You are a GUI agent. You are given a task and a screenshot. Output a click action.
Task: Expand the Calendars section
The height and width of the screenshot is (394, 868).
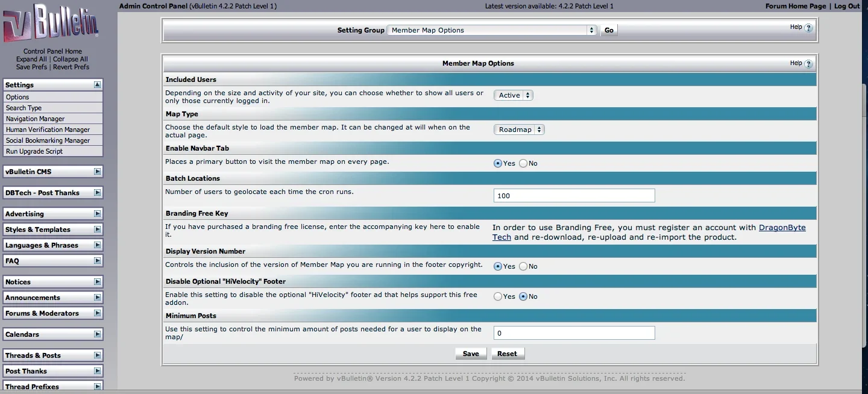click(x=97, y=334)
